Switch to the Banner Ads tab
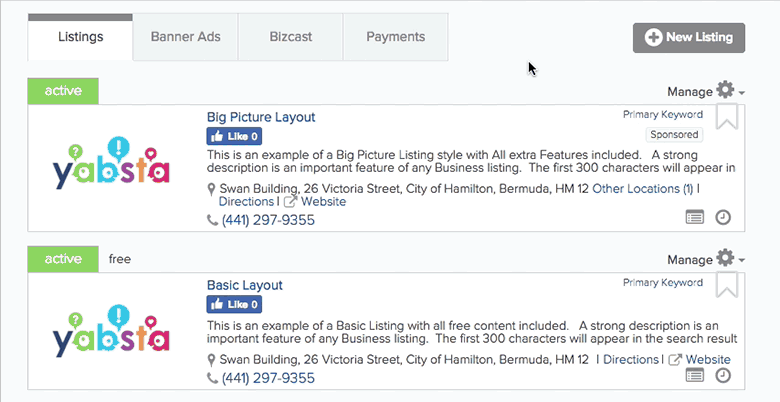Screen dimensions: 780x402 click(186, 37)
